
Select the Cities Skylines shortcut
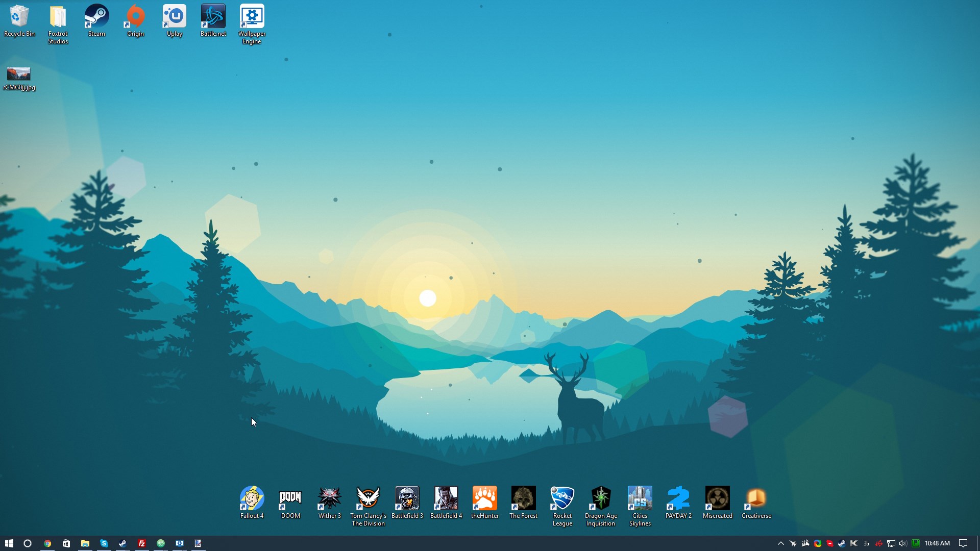640,506
